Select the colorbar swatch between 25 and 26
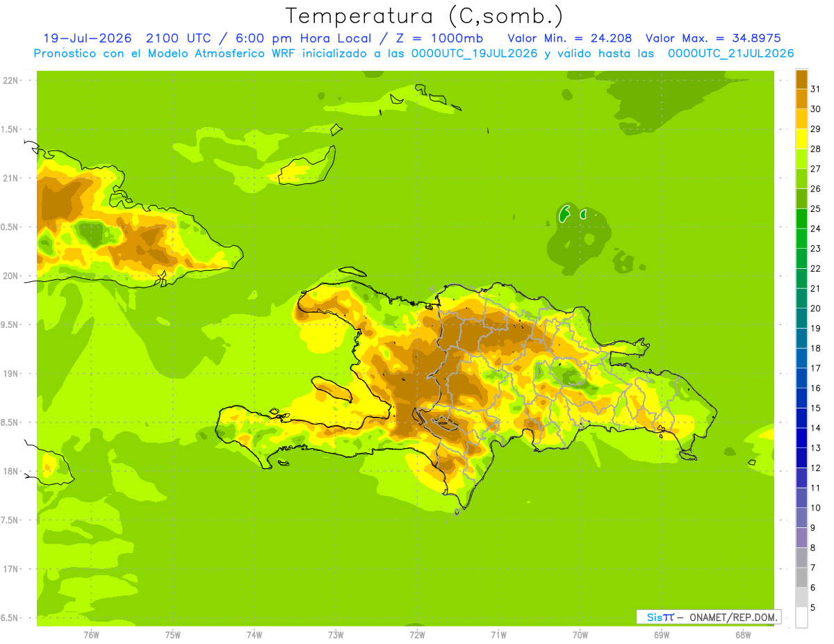834x644 pixels. tap(801, 199)
